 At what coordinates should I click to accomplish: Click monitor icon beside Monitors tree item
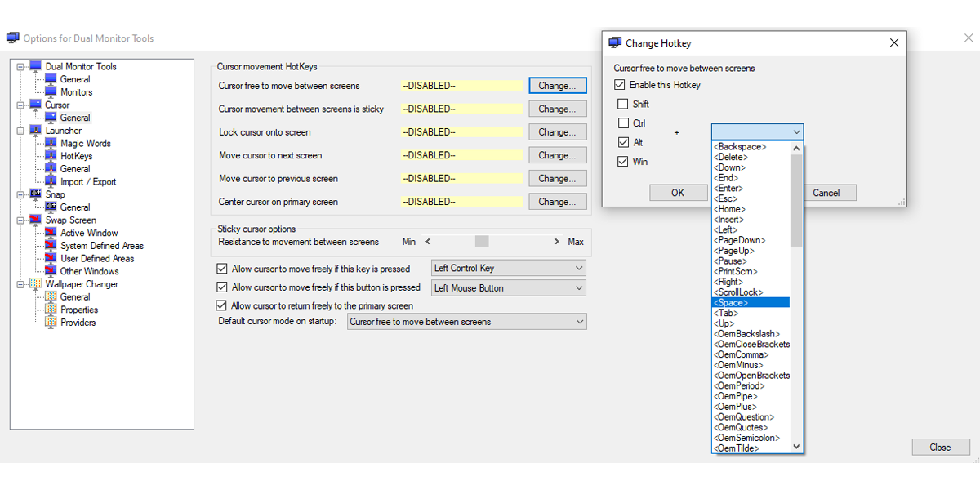click(x=51, y=91)
